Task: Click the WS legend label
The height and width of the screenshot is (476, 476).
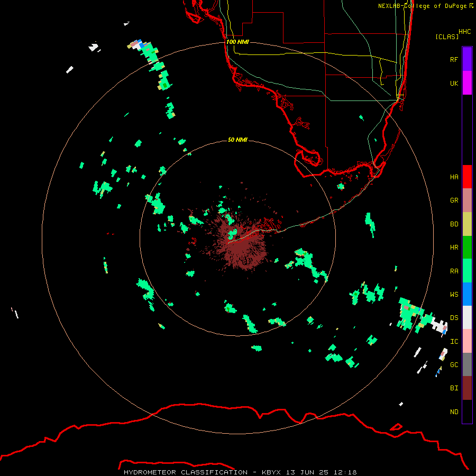Action: (454, 295)
